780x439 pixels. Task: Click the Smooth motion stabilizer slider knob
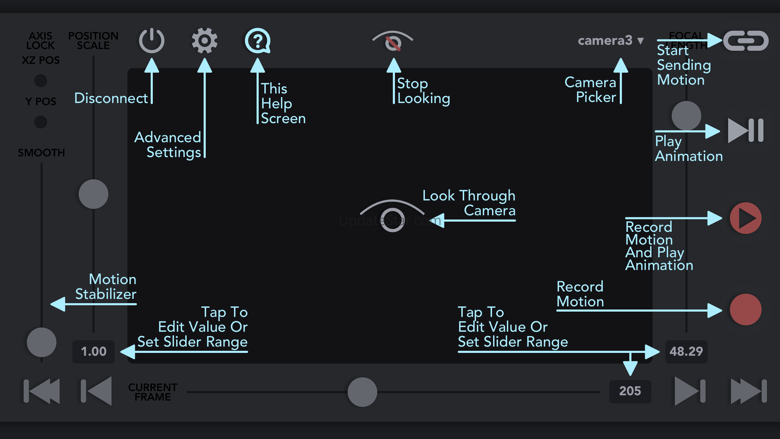(x=41, y=342)
